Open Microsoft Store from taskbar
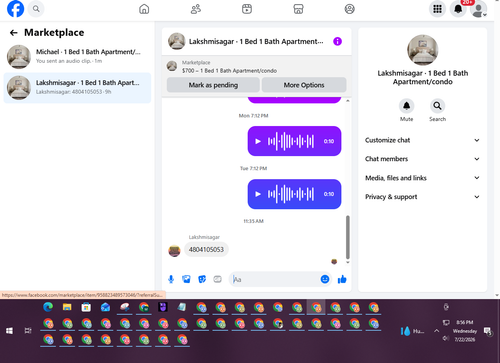The height and width of the screenshot is (363, 500). (x=86, y=307)
